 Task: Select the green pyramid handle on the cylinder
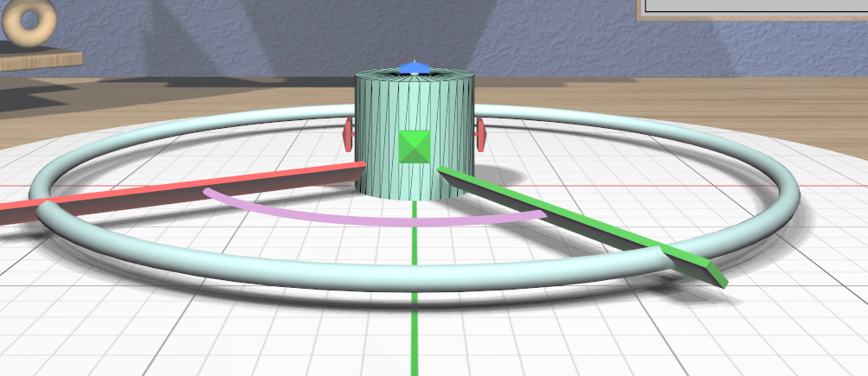point(415,146)
